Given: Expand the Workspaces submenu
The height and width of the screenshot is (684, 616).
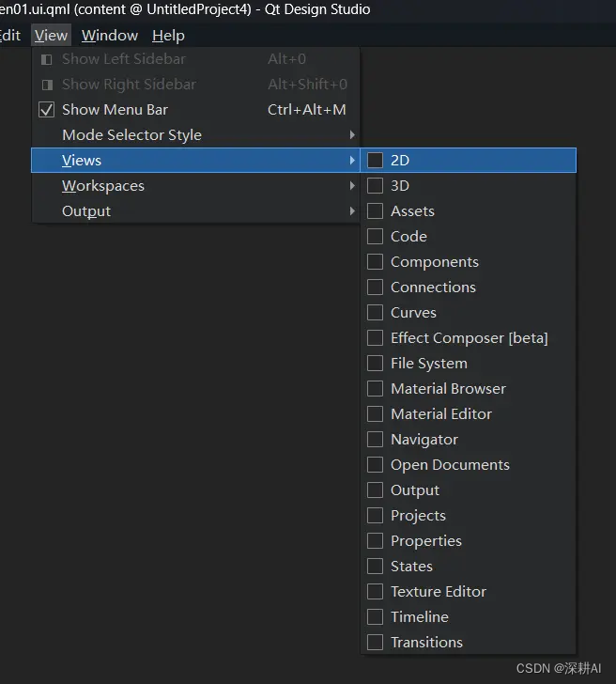Looking at the screenshot, I should click(x=195, y=185).
